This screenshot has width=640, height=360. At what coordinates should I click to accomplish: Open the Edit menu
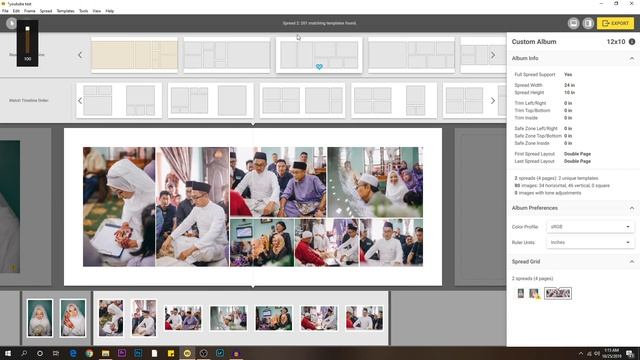click(x=16, y=11)
